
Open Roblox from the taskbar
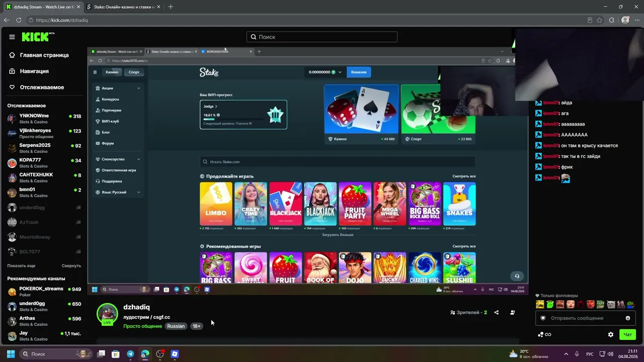click(x=175, y=354)
